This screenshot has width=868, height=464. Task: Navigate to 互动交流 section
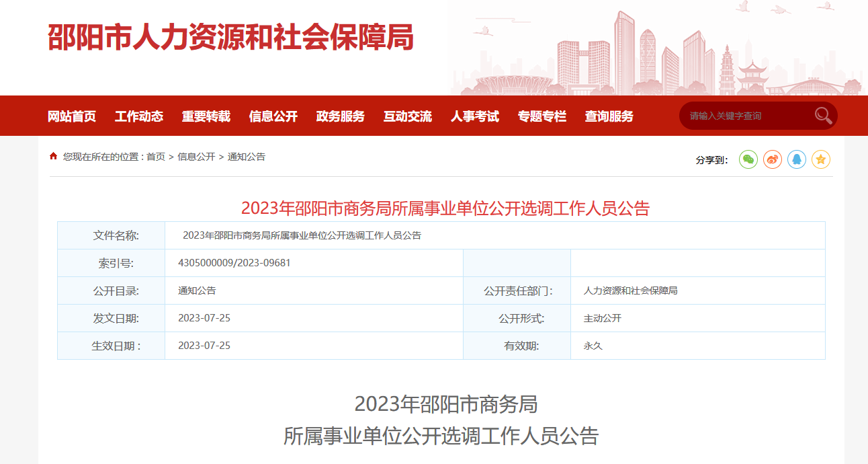point(408,116)
